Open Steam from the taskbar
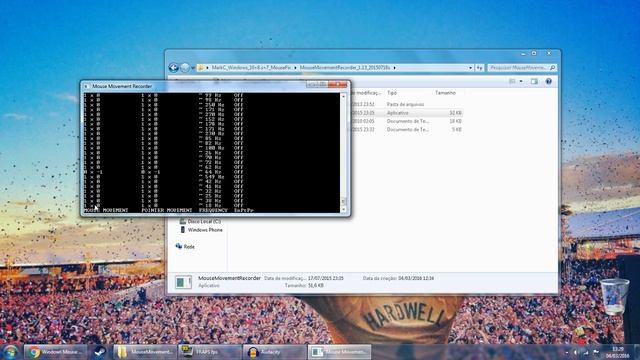This screenshot has width=640, height=360. [x=100, y=352]
